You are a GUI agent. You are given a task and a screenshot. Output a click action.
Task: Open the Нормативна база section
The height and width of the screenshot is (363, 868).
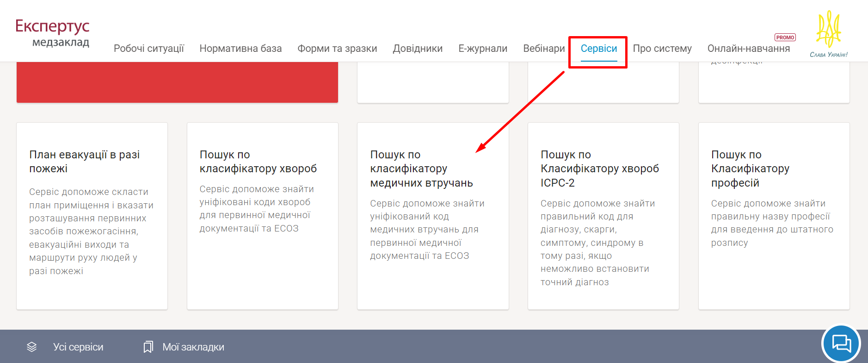[x=240, y=49]
